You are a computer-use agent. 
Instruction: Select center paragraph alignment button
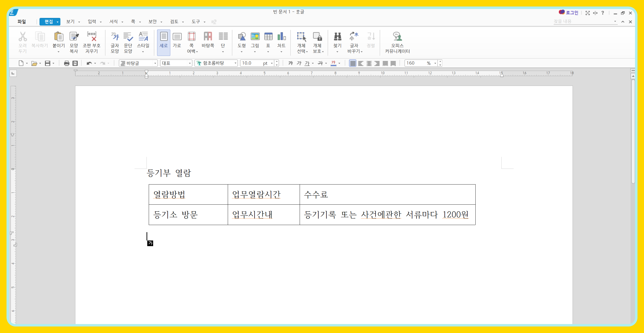(369, 63)
